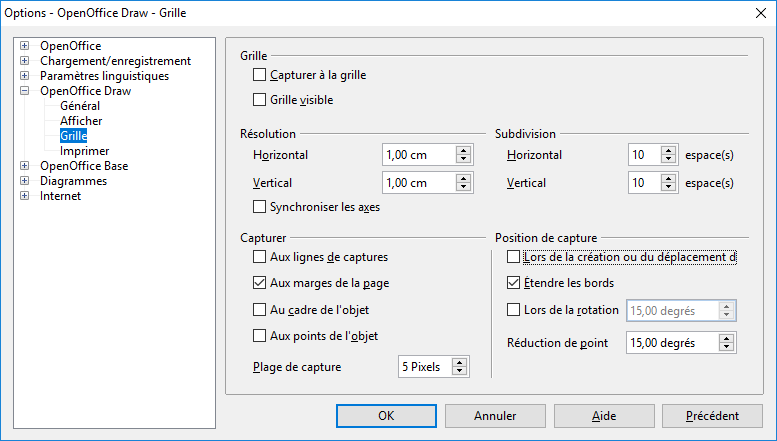Check Synchroniser les axes option
The width and height of the screenshot is (777, 441).
pos(259,207)
